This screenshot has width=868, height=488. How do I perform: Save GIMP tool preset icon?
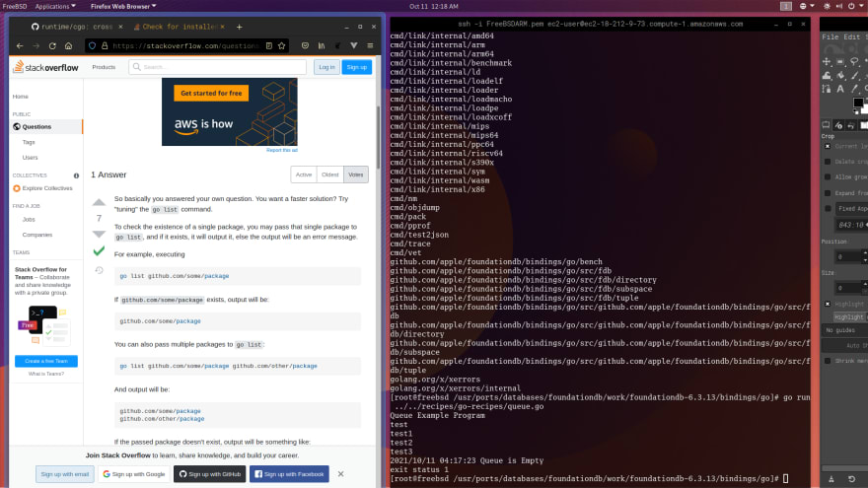pyautogui.click(x=831, y=478)
